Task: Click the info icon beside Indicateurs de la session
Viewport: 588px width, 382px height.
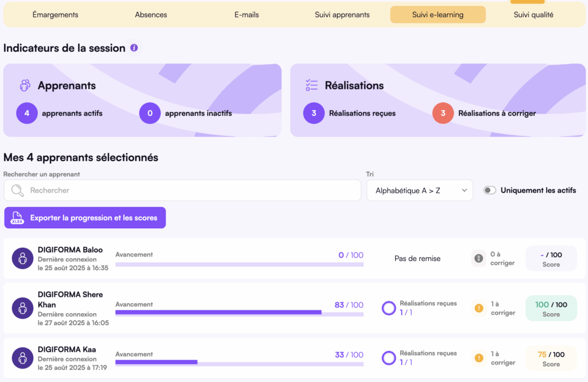Action: [134, 48]
